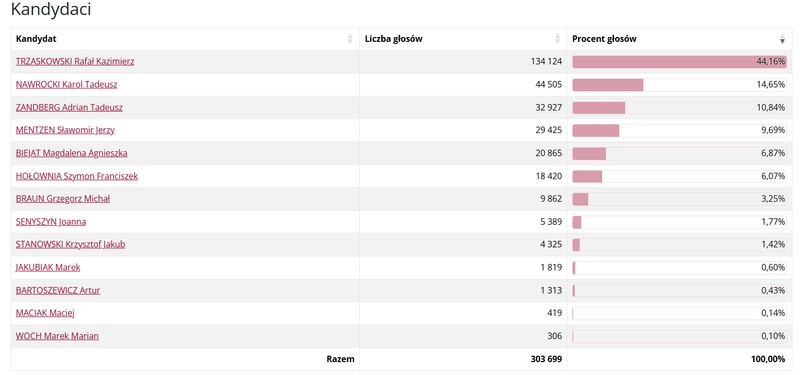Viewport: 800px width, 375px height.
Task: Open BARTOSZEWICZ Artur link
Action: pyautogui.click(x=58, y=290)
